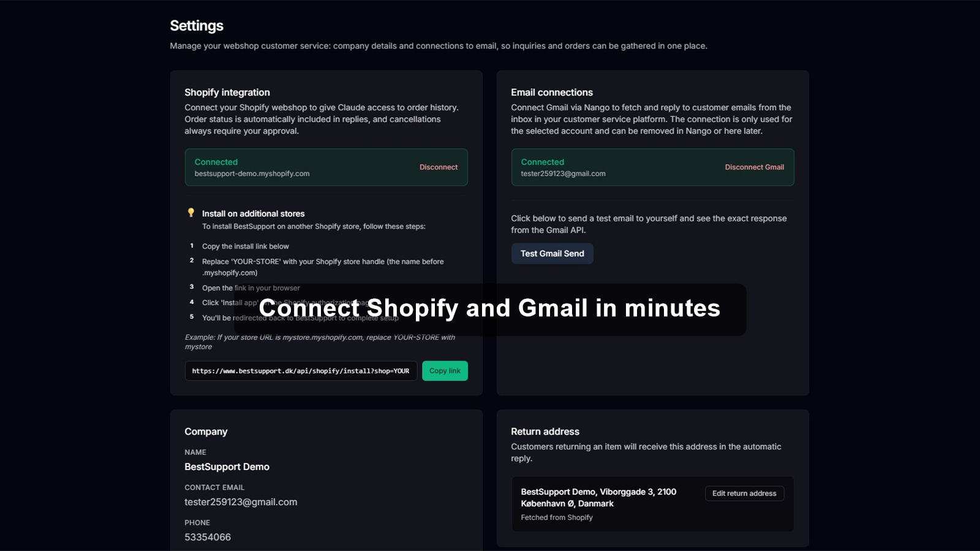Select the install link URL field
The image size is (980, 551).
coord(301,371)
